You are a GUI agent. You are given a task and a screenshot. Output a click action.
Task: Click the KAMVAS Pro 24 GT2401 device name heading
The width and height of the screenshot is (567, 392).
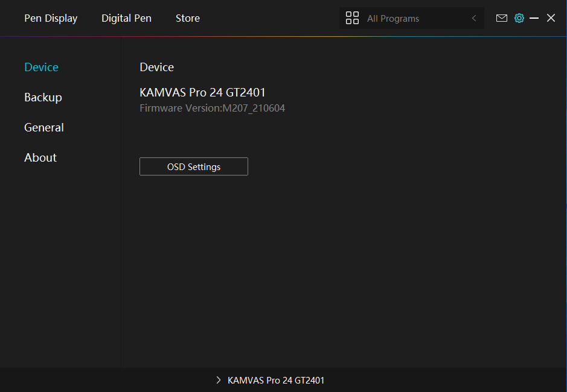(202, 92)
